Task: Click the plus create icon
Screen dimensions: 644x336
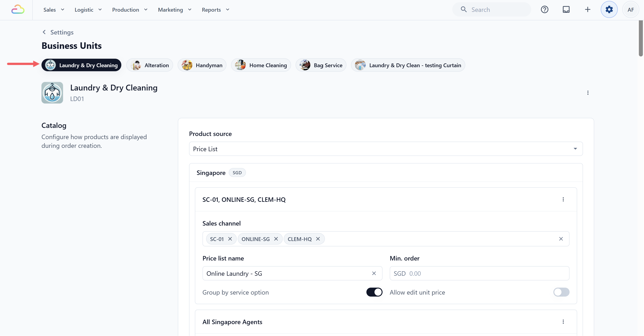Action: pos(587,9)
